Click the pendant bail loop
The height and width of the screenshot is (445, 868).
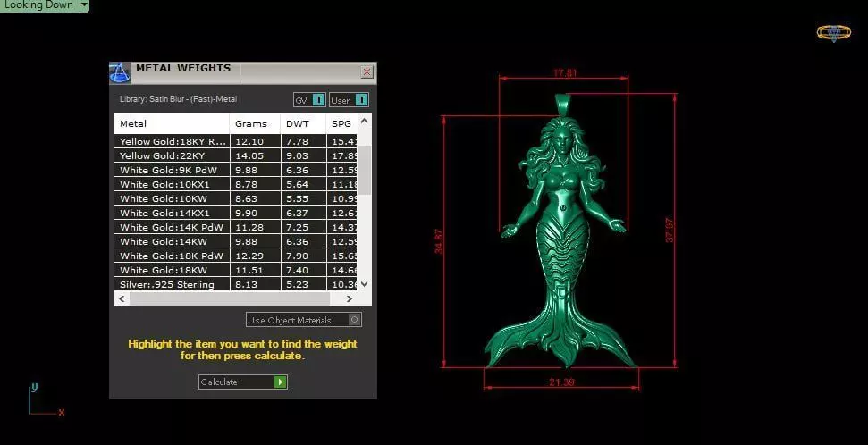click(562, 104)
